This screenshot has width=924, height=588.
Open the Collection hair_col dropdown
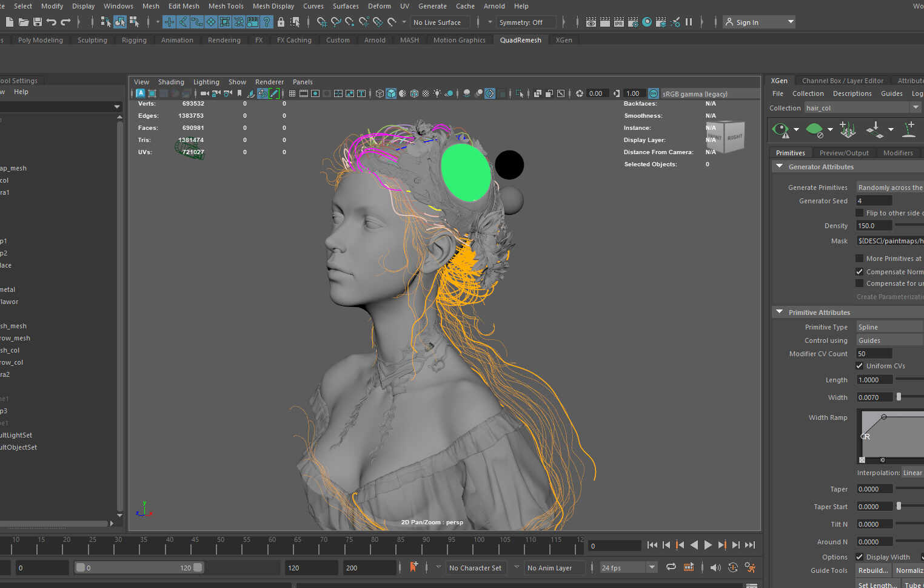click(x=863, y=108)
